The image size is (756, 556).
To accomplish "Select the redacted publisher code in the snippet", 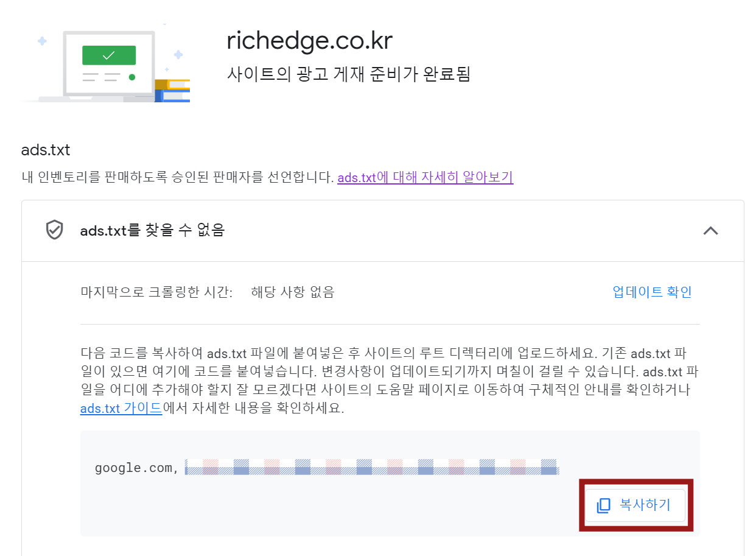I will click(373, 468).
